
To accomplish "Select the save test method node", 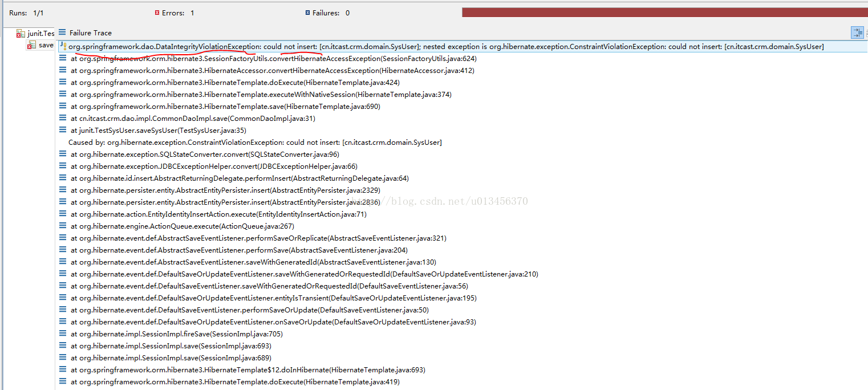I will point(40,45).
